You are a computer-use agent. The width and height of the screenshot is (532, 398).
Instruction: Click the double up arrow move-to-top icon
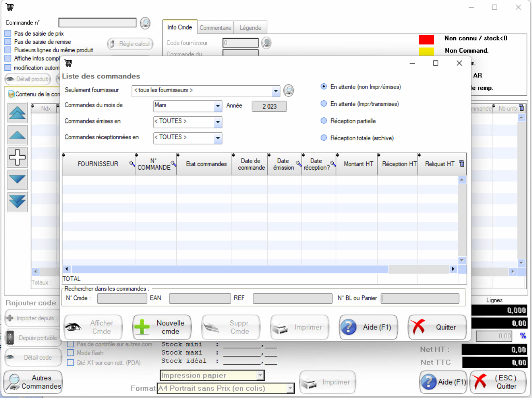[x=17, y=113]
